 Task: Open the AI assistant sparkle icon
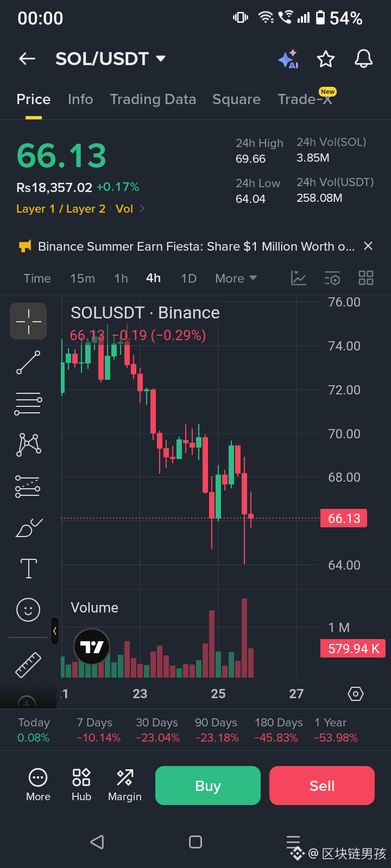pos(288,59)
